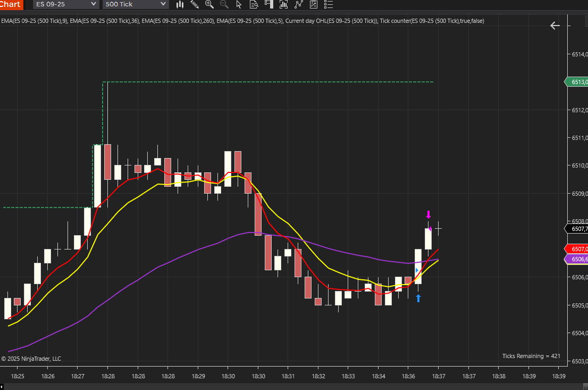The height and width of the screenshot is (390, 588).
Task: Select the purple 6506 EMA price marker
Action: [577, 259]
